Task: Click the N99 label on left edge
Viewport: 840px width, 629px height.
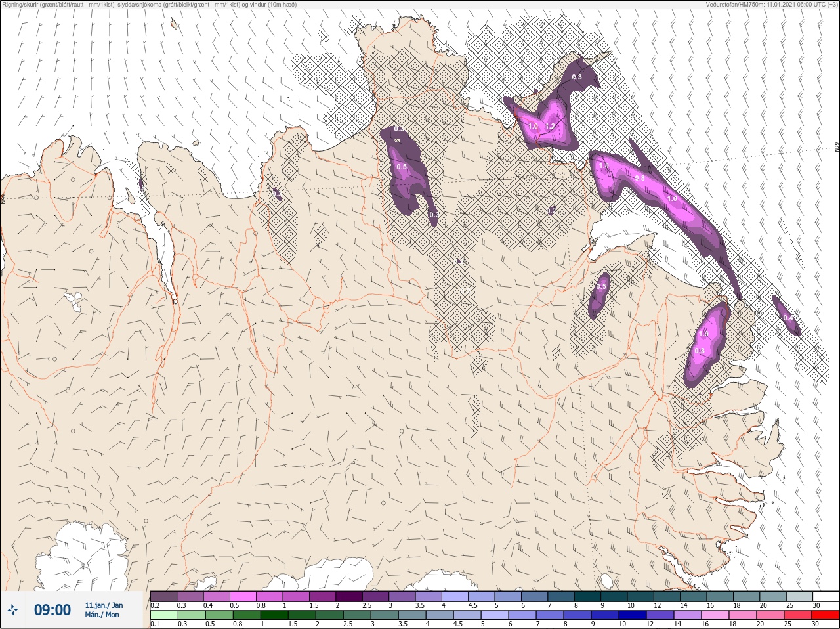Action: (3, 198)
